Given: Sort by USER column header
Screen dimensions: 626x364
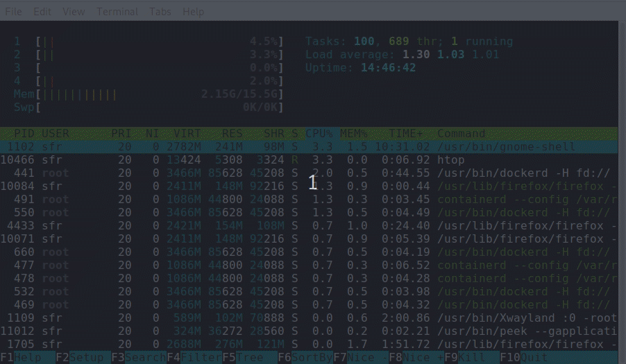Looking at the screenshot, I should (56, 134).
